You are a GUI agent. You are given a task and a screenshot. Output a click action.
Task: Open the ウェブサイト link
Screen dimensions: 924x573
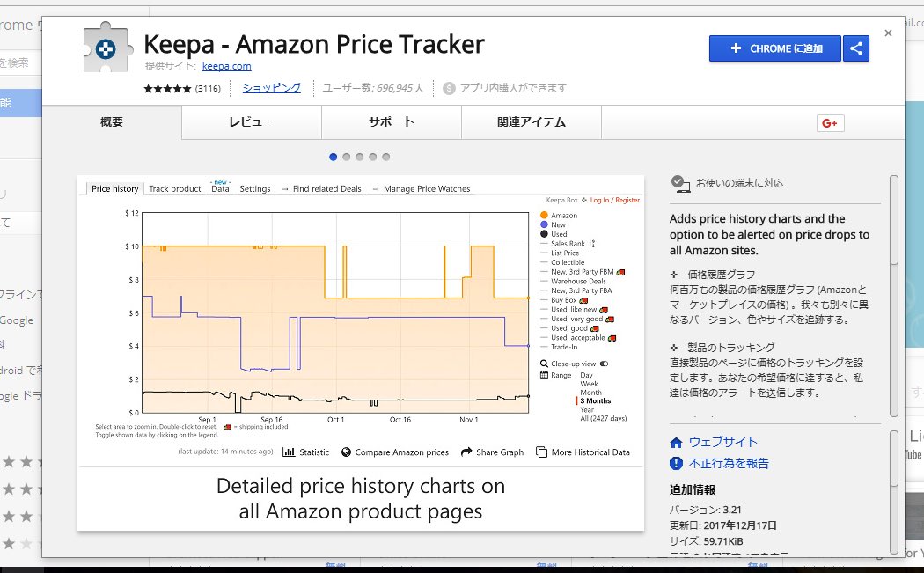(x=723, y=442)
